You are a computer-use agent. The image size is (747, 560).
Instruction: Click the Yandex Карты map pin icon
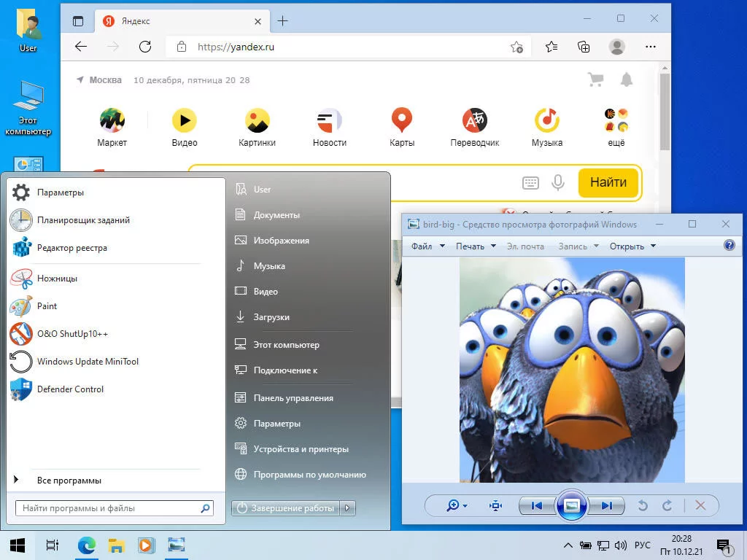pyautogui.click(x=402, y=120)
